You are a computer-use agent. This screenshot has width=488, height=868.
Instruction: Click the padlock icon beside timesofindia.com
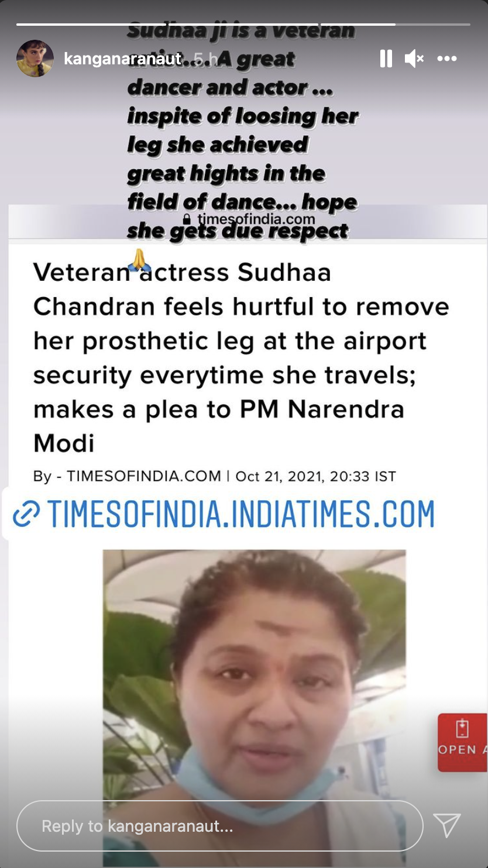pos(187,219)
